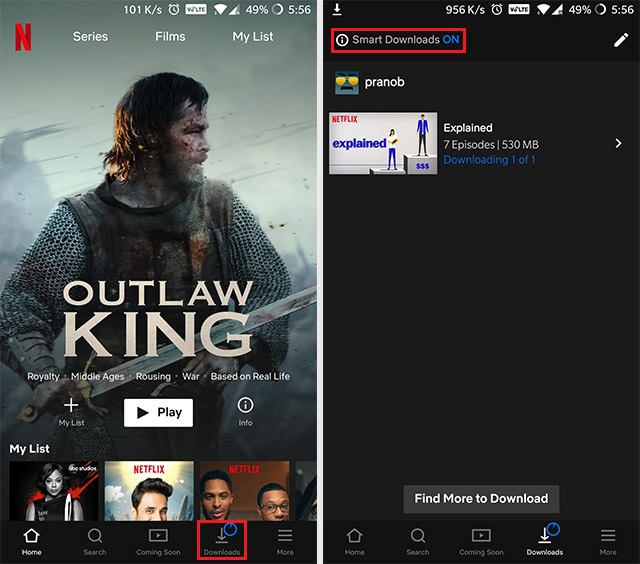Tap the Netflix N logo
Screen dimensions: 640x564
(23, 37)
